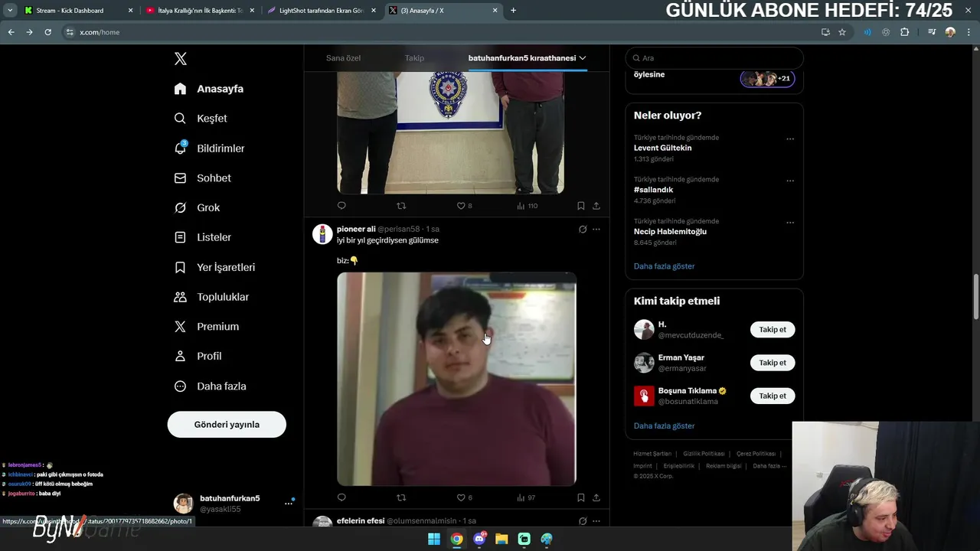Open more options on efelerin efesi post
The height and width of the screenshot is (551, 980).
(596, 521)
